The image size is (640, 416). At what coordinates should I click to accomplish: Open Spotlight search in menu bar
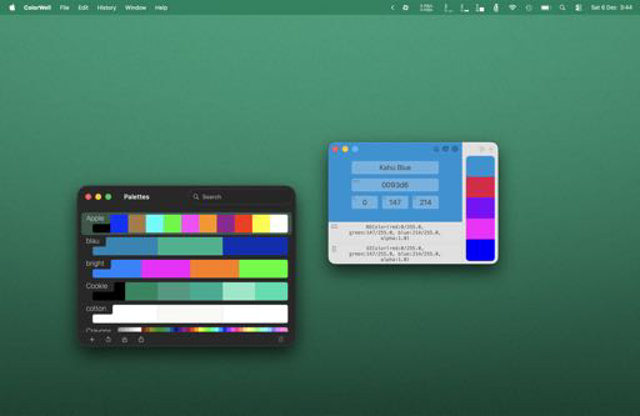tap(562, 7)
